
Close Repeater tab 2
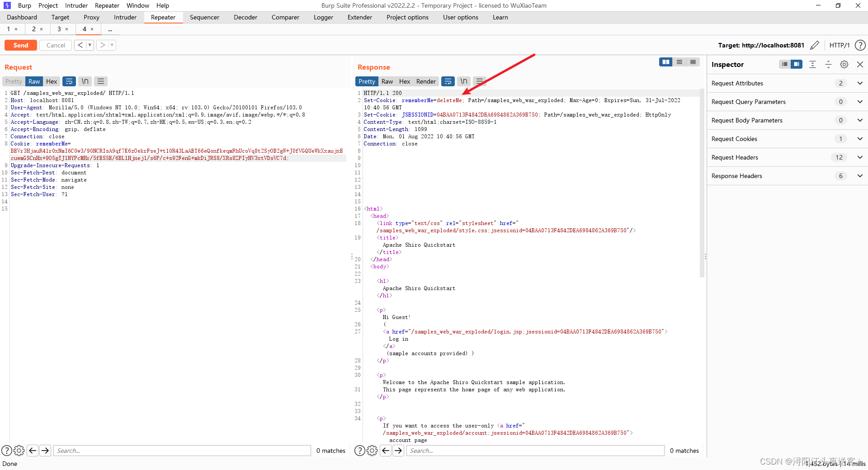42,29
